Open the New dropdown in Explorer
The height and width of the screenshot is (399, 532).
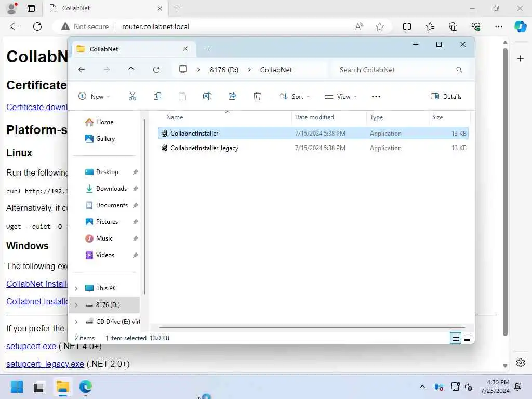pyautogui.click(x=94, y=96)
